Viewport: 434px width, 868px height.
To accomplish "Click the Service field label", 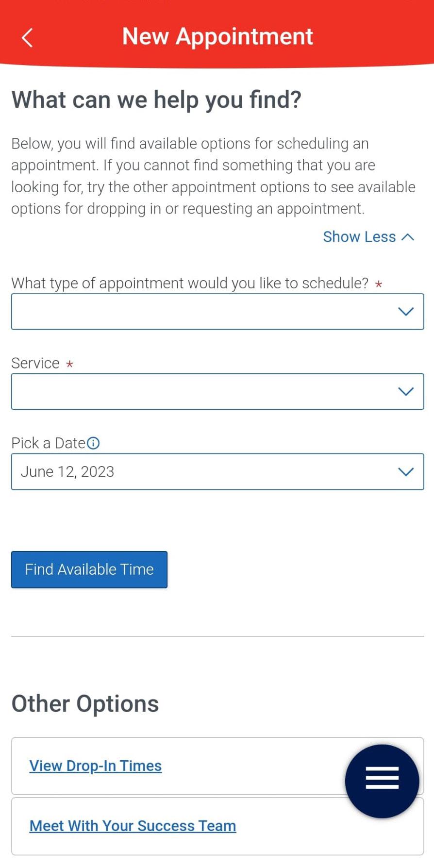I will pyautogui.click(x=35, y=363).
